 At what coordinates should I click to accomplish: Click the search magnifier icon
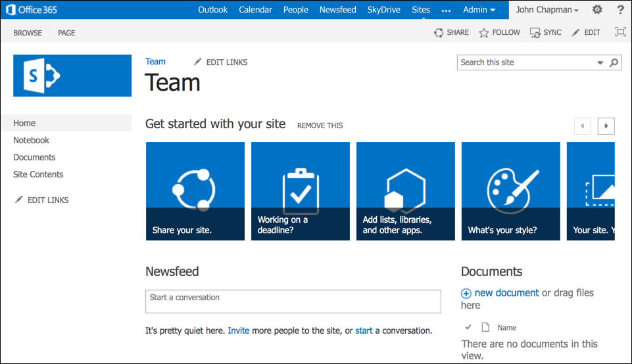[x=614, y=63]
